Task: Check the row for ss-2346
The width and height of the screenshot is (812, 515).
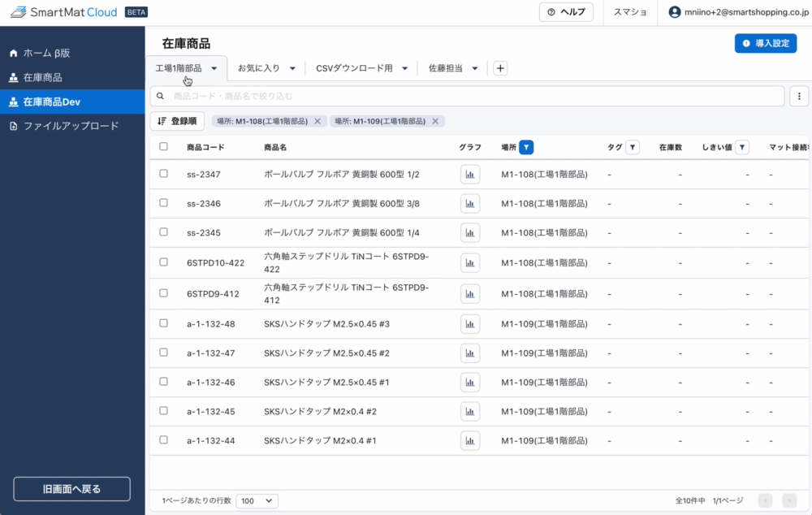Action: pyautogui.click(x=164, y=202)
